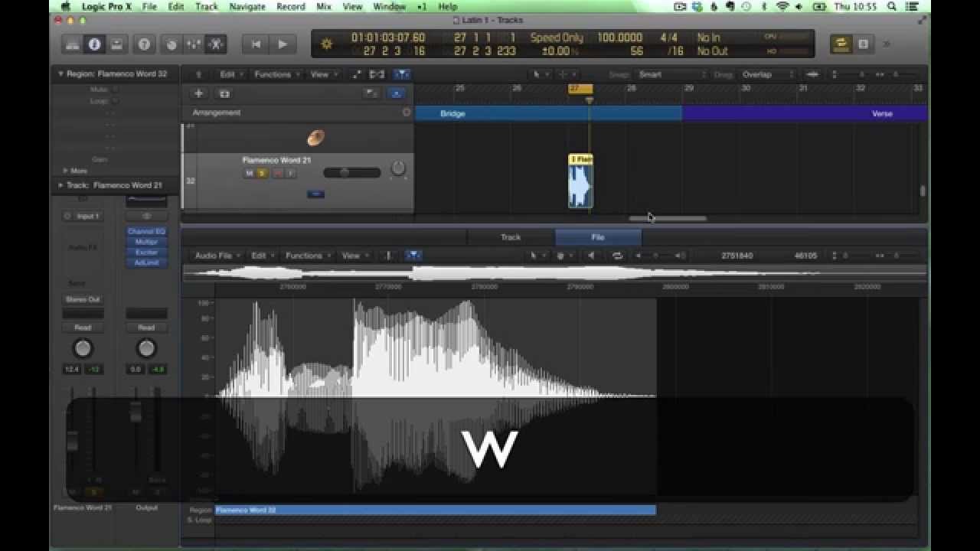Duplicate track with the button beside plus

[224, 93]
